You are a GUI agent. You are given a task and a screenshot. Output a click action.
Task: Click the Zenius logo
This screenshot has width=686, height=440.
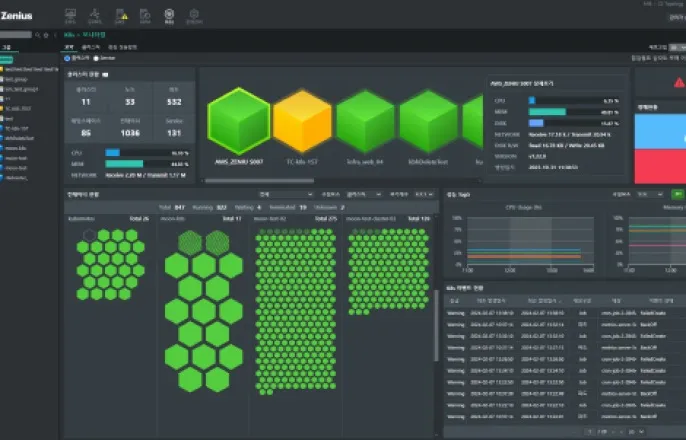tap(16, 16)
